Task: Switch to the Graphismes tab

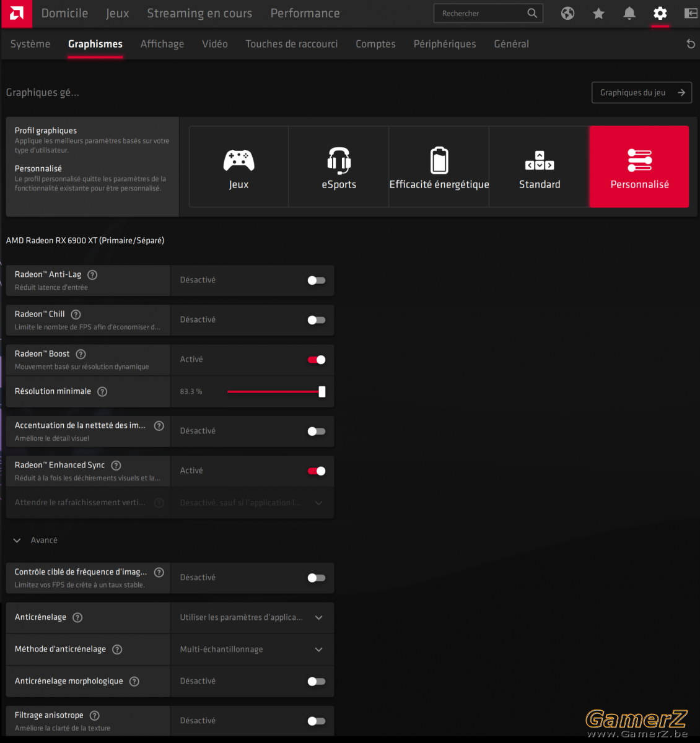Action: click(95, 44)
